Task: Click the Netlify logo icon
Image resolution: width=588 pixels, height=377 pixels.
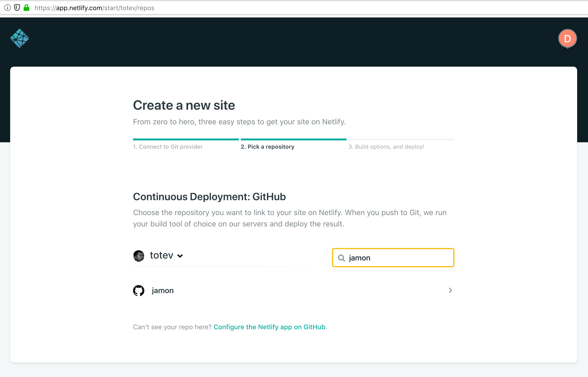Action: click(20, 39)
